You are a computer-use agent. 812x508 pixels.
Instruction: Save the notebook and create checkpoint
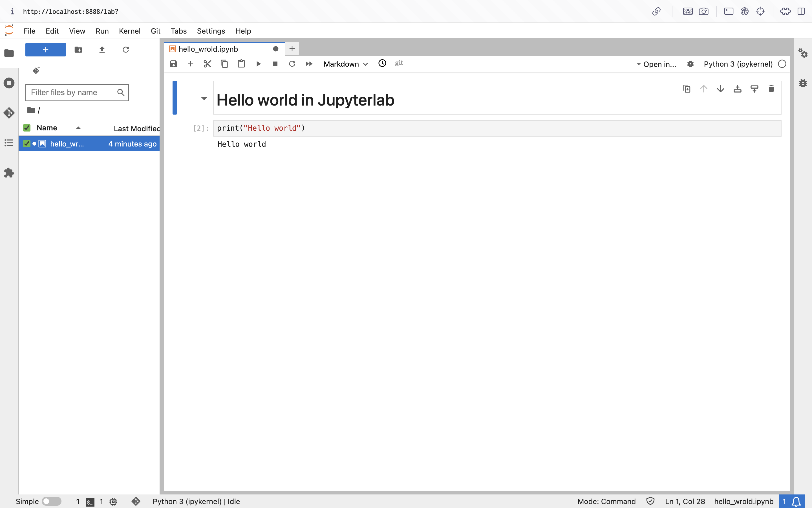pos(173,64)
